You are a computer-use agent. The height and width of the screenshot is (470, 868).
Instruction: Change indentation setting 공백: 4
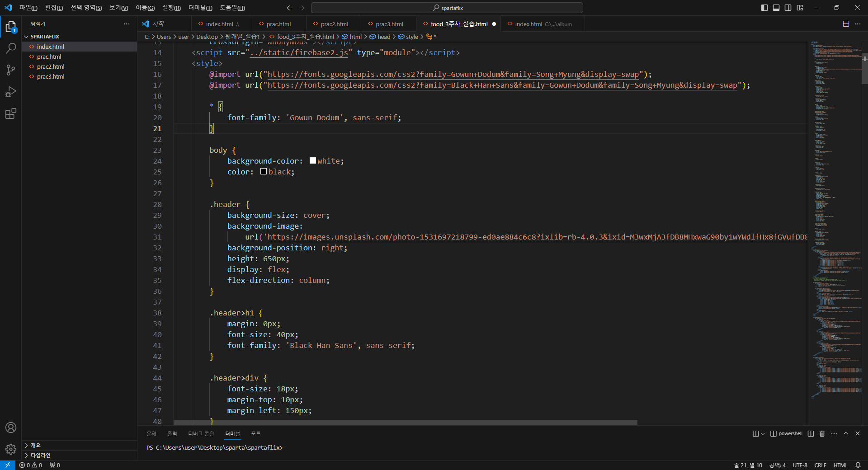pyautogui.click(x=778, y=465)
